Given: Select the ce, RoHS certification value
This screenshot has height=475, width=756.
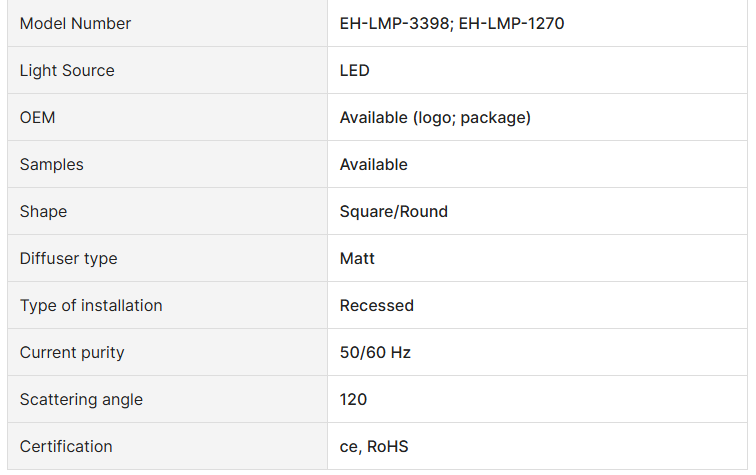Looking at the screenshot, I should pos(374,446).
